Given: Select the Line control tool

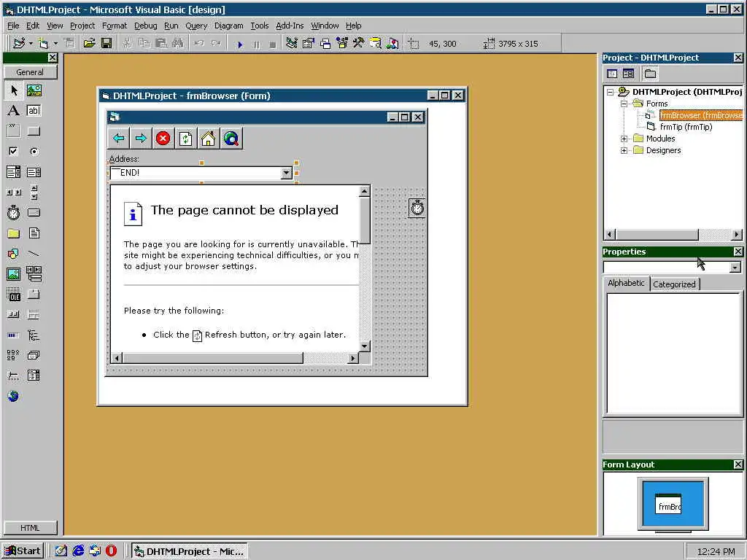Looking at the screenshot, I should click(x=34, y=253).
